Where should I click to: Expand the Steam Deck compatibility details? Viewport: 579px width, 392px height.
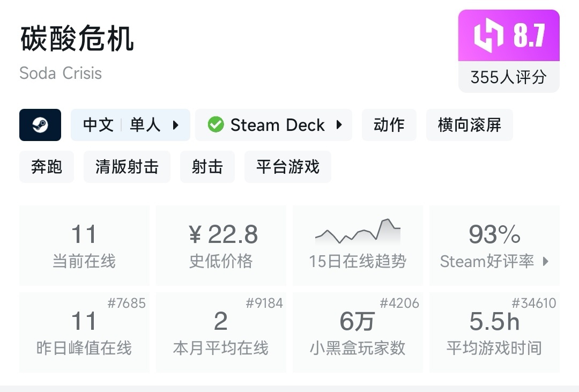click(x=273, y=124)
